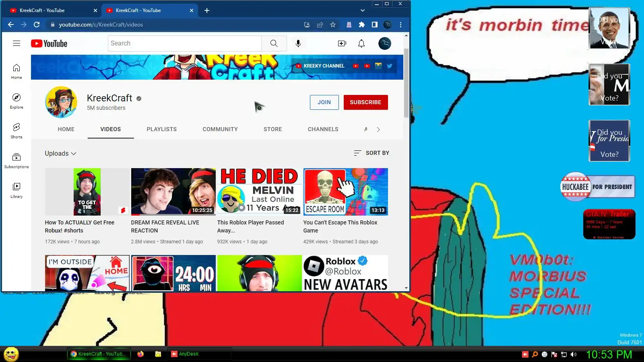The image size is (644, 362).
Task: Click the Chrome address bar URL
Action: click(101, 25)
